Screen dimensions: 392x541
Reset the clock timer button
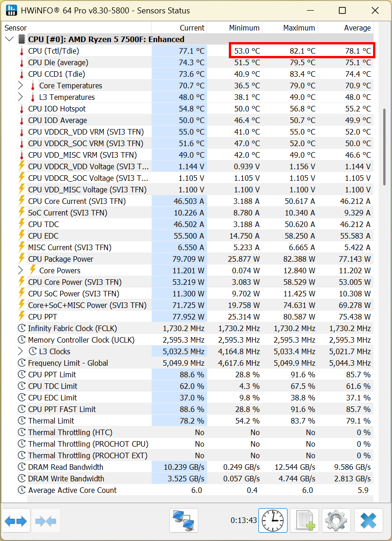coord(273,521)
